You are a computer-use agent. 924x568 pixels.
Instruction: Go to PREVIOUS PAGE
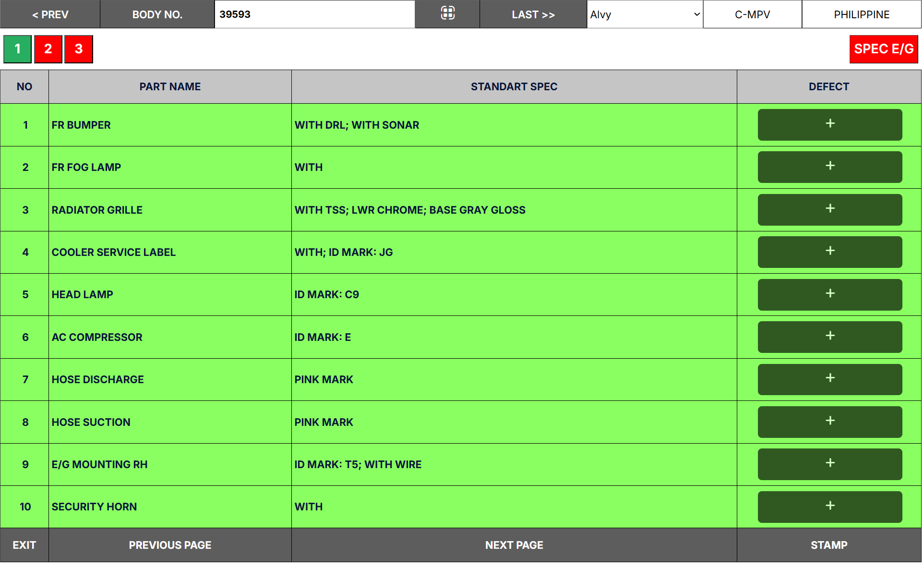click(x=170, y=545)
